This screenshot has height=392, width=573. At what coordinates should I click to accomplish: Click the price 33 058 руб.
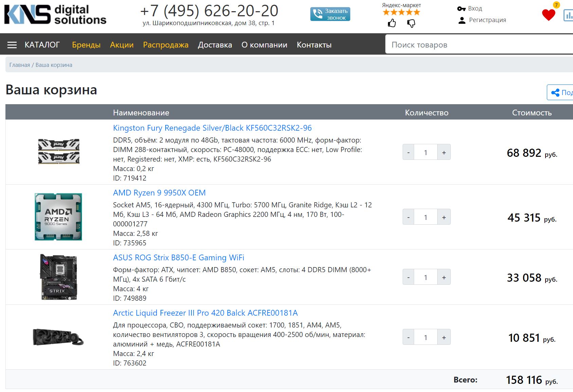click(x=532, y=278)
